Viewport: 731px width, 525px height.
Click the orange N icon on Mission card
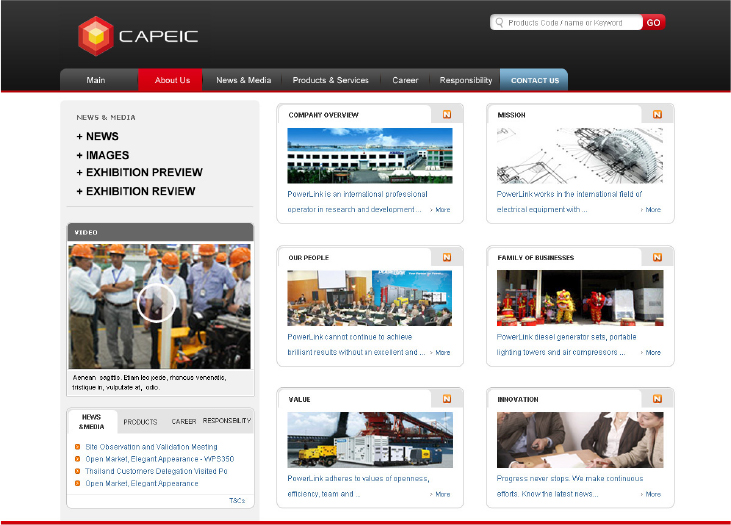pyautogui.click(x=657, y=114)
